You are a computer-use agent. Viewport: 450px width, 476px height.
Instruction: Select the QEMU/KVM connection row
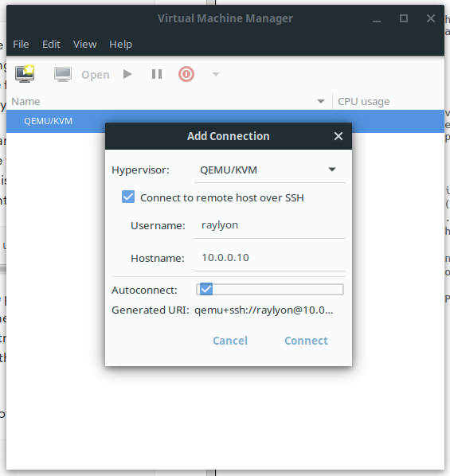pyautogui.click(x=225, y=121)
